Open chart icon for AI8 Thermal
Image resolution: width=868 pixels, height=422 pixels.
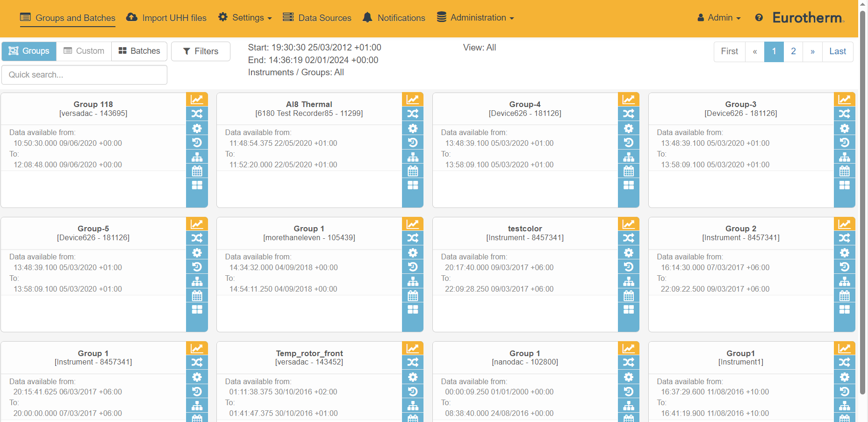pyautogui.click(x=413, y=99)
